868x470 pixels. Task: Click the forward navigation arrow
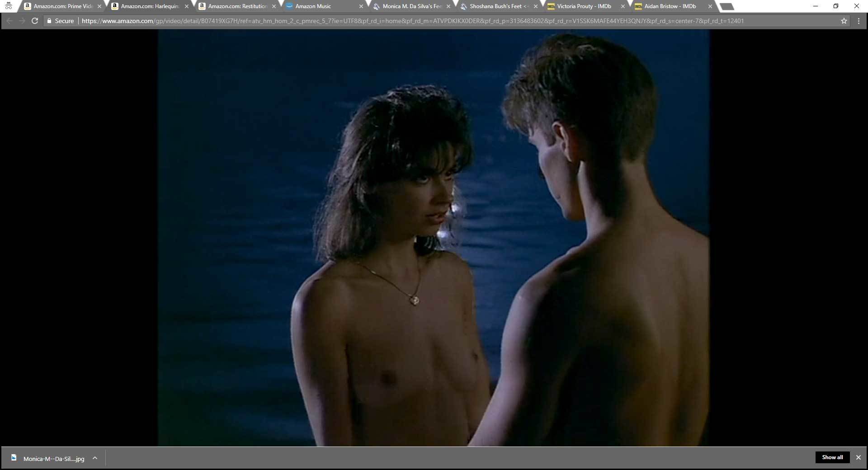coord(22,21)
